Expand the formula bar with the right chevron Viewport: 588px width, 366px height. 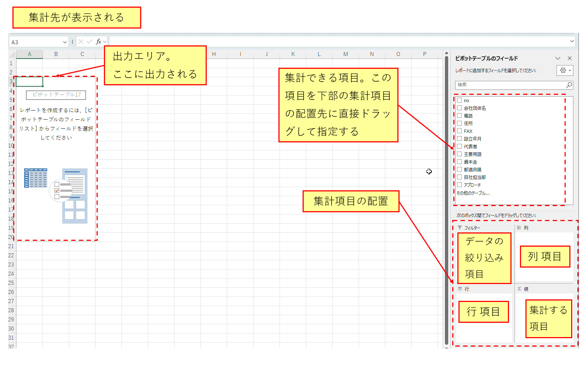[572, 41]
